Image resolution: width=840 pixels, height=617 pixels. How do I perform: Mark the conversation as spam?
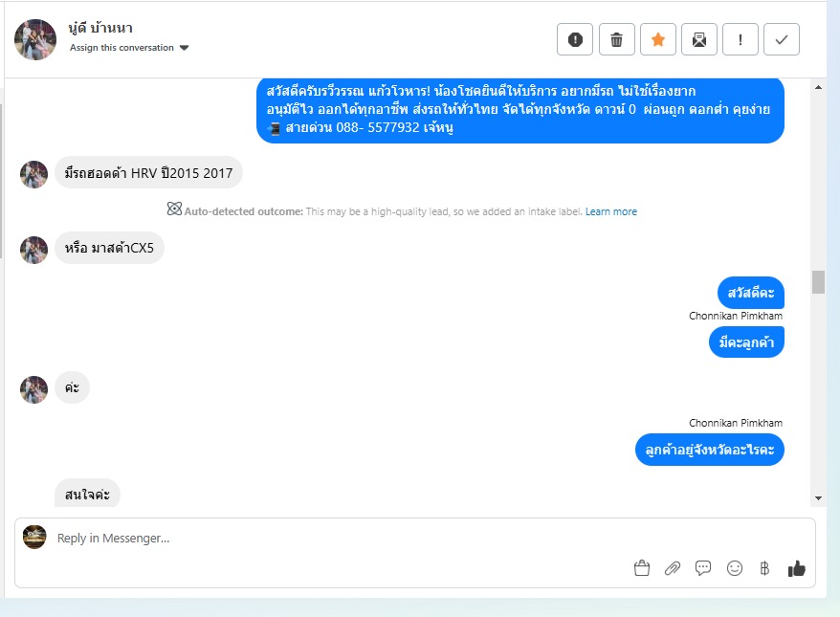tap(575, 39)
